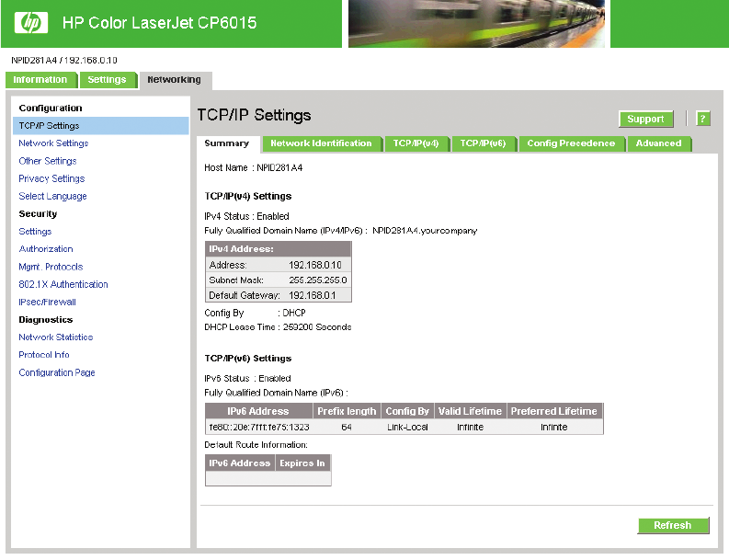Select the Networking tab
The width and height of the screenshot is (729, 560).
(x=175, y=79)
